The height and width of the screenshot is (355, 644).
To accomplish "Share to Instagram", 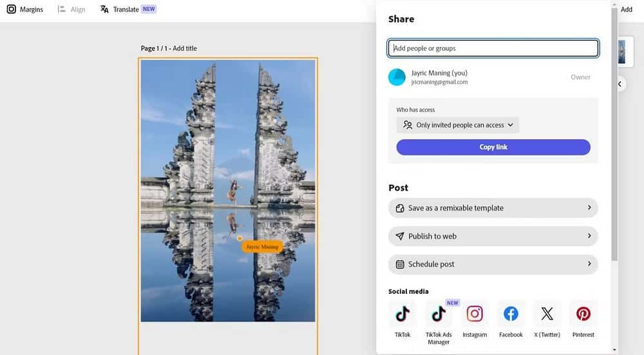I will click(475, 314).
